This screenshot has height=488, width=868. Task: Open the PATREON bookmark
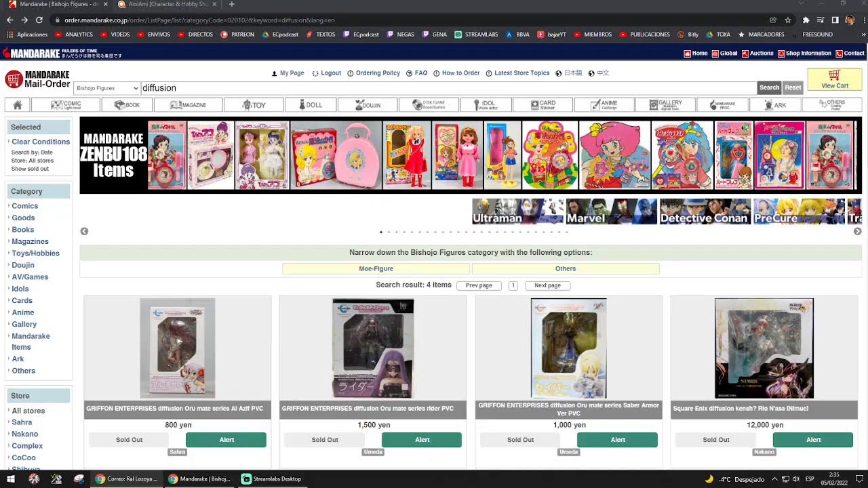pyautogui.click(x=237, y=35)
